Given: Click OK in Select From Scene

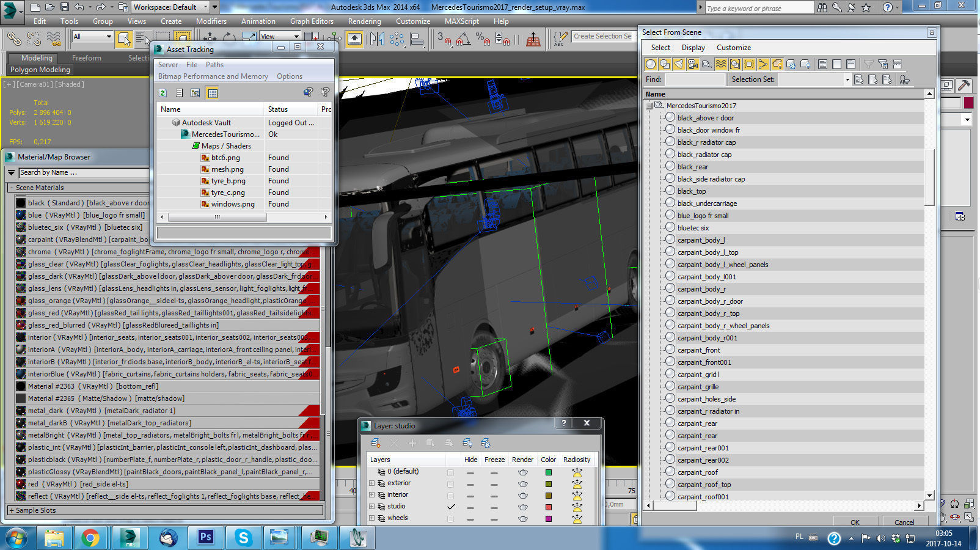Looking at the screenshot, I should coord(855,522).
